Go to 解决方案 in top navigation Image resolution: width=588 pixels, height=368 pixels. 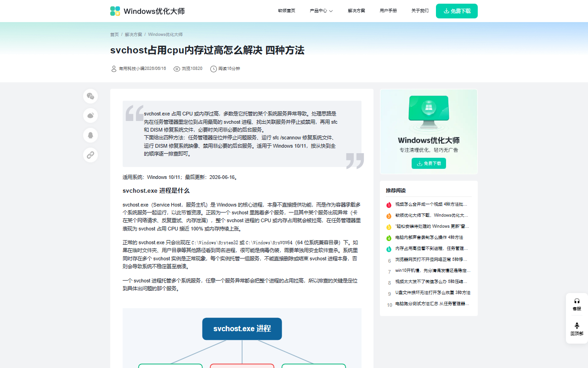[356, 11]
